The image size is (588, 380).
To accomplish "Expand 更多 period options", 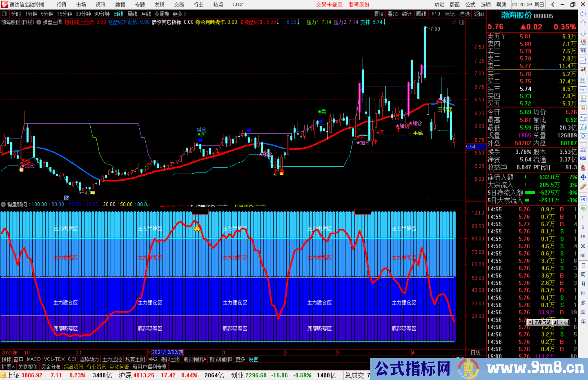I will point(179,14).
